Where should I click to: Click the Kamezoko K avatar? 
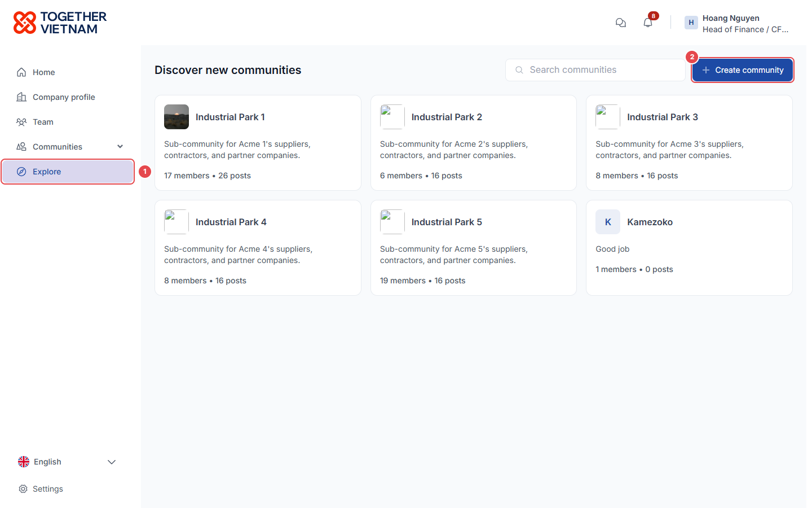point(608,222)
